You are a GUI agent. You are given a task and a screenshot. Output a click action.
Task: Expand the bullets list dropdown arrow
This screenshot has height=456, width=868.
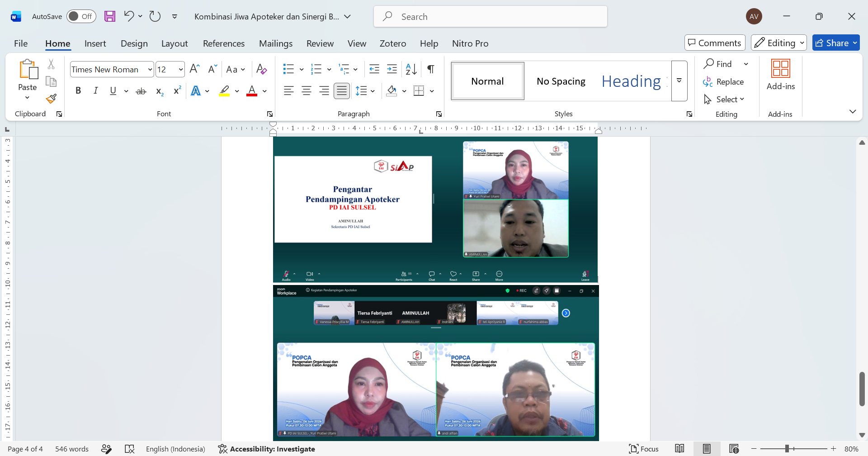point(302,69)
